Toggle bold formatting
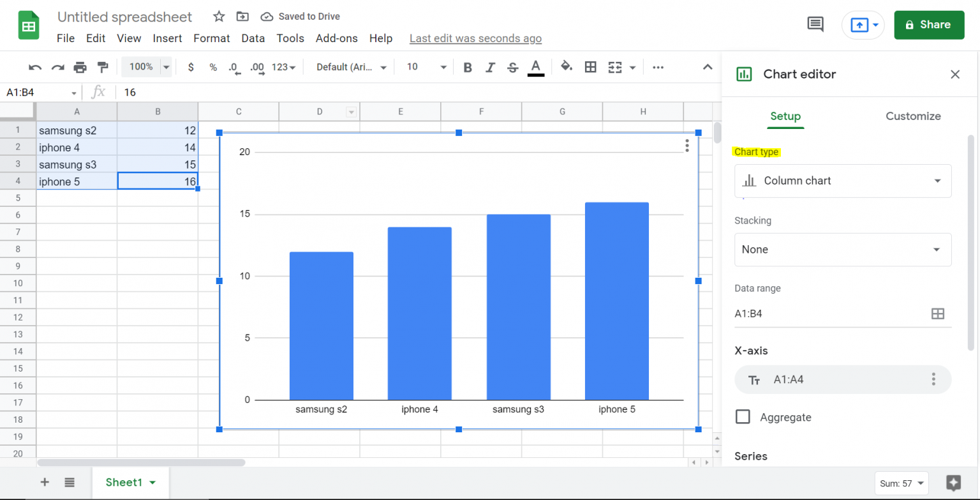980x500 pixels. (468, 67)
